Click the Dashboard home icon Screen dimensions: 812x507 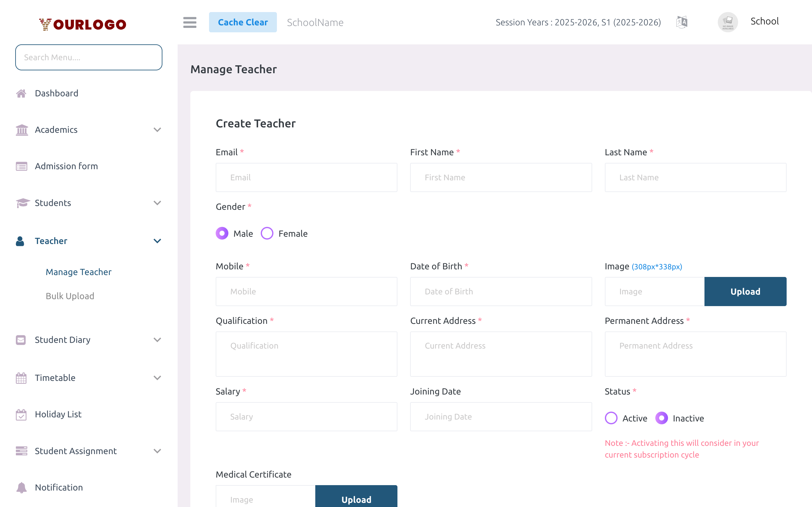point(22,93)
